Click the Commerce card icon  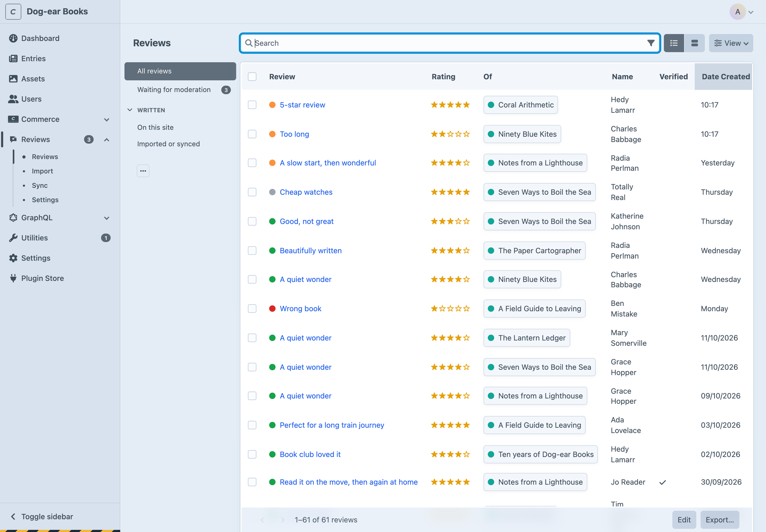tap(13, 119)
